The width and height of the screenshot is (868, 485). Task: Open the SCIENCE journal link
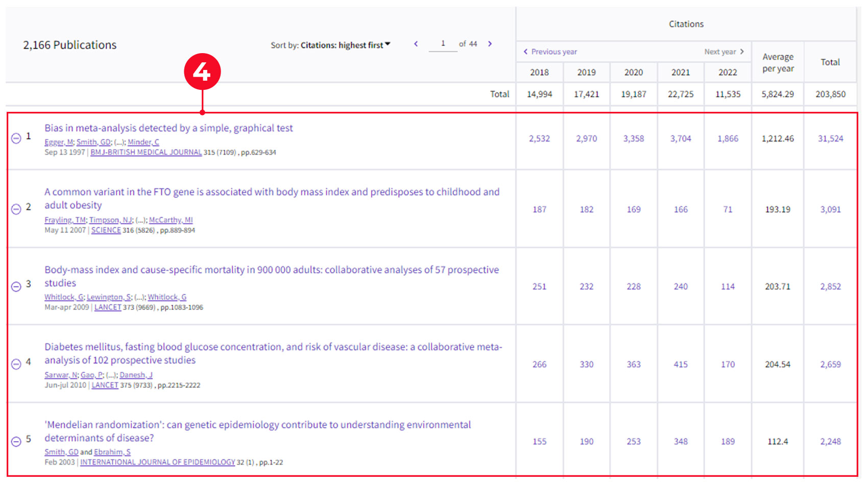(x=106, y=230)
